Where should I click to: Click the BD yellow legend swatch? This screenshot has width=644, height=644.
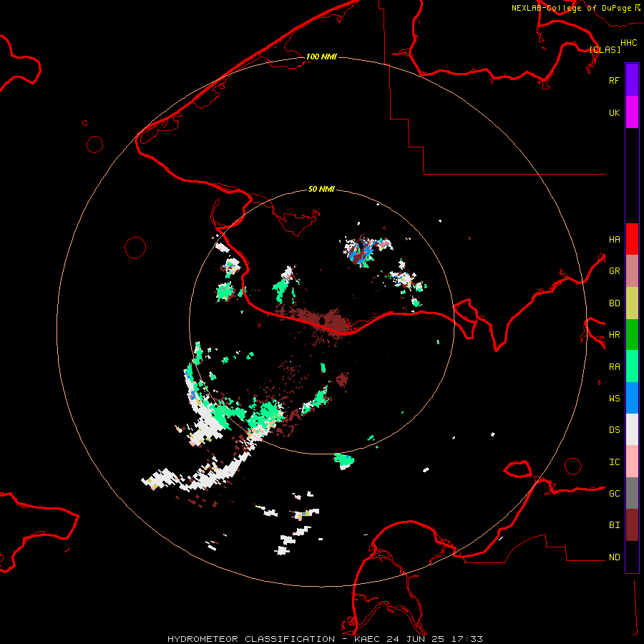[632, 303]
